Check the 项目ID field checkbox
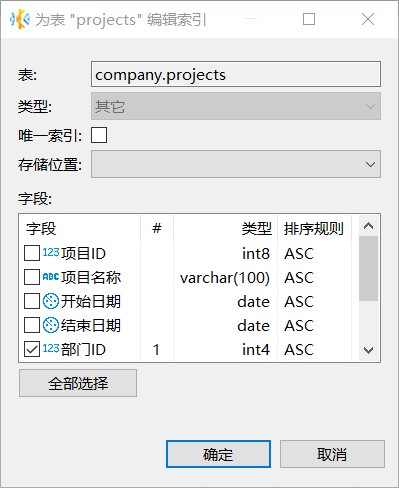 (32, 253)
